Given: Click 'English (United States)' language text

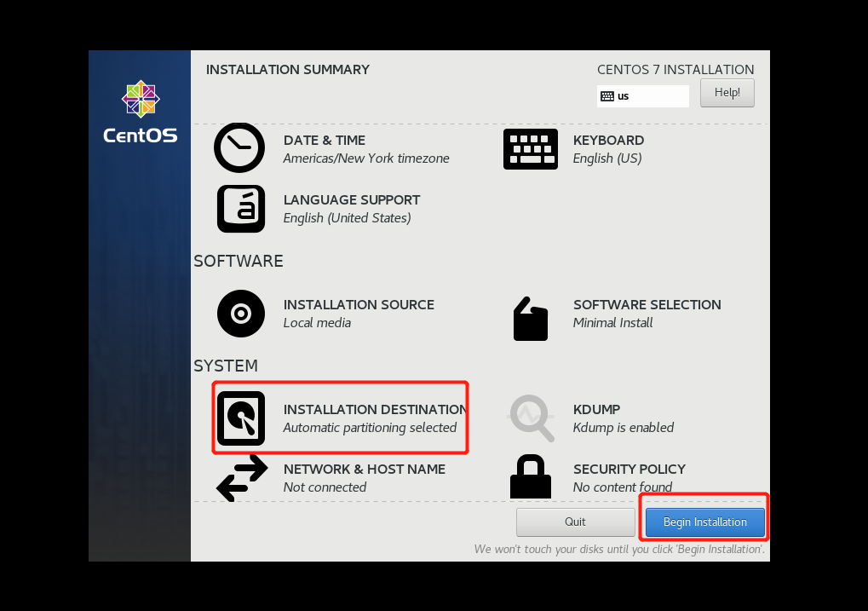Looking at the screenshot, I should [347, 218].
